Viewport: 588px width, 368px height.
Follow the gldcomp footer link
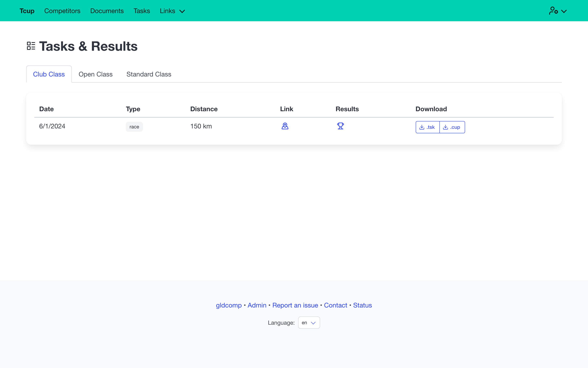point(229,305)
